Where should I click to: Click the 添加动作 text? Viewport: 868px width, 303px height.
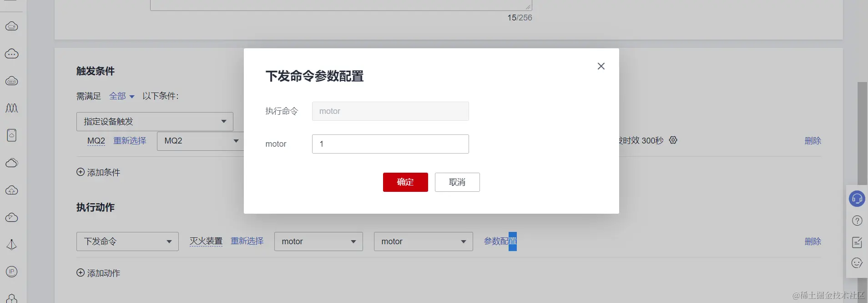click(x=104, y=273)
